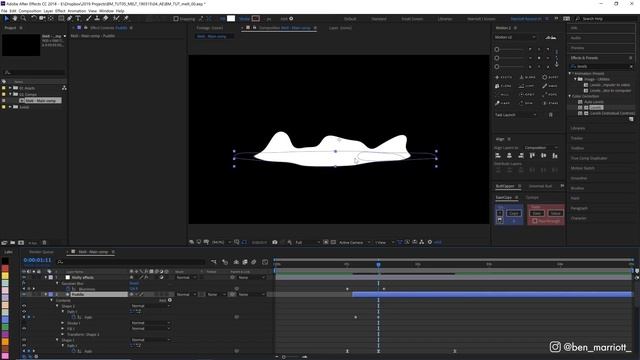Select the Hand tool

point(15,18)
